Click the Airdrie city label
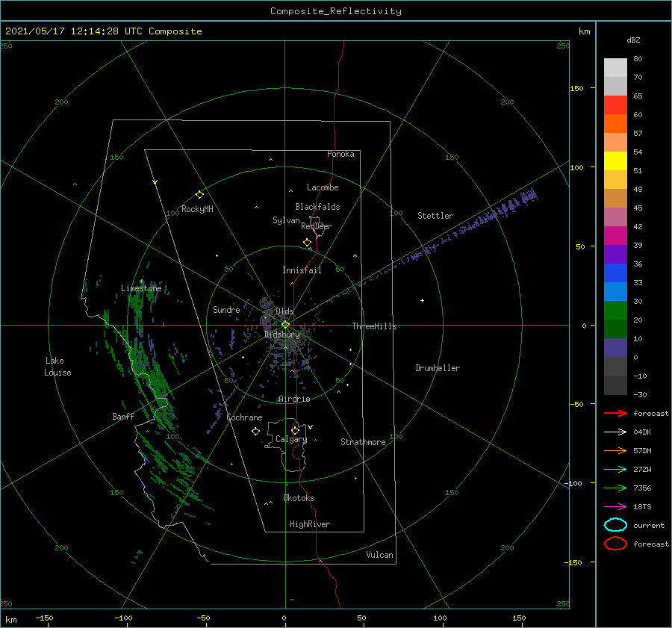 click(x=294, y=399)
